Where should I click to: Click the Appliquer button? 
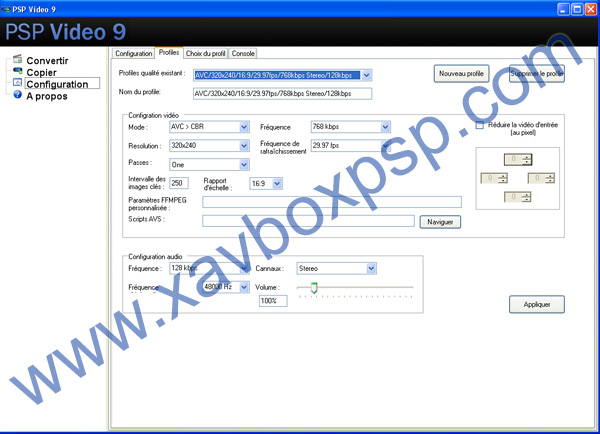coord(536,304)
